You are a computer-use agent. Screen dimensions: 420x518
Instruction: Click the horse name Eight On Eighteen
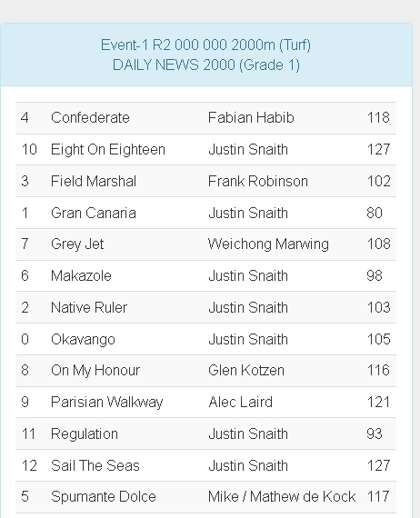coord(108,150)
